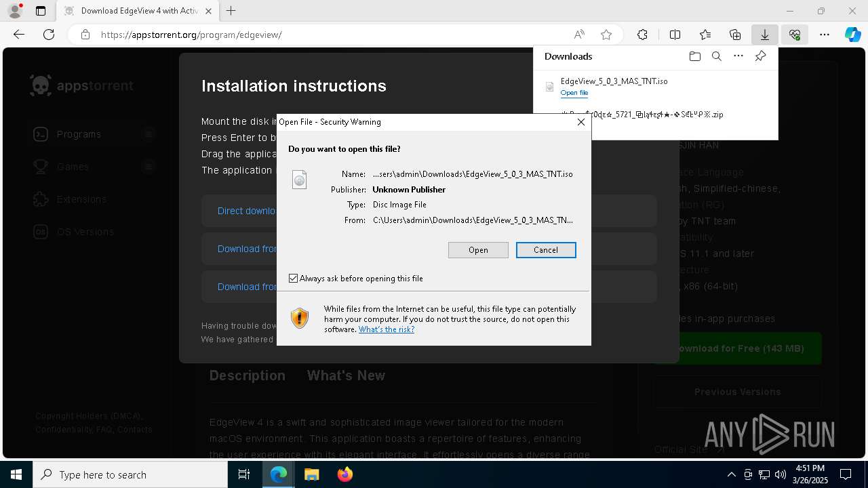The width and height of the screenshot is (868, 488).
Task: Open the notification center
Action: point(846,474)
